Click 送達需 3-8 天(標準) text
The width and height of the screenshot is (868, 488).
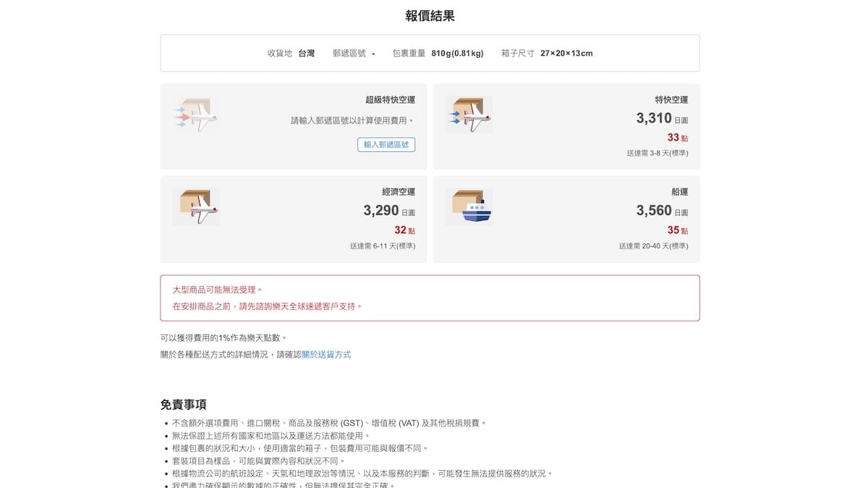coord(658,153)
